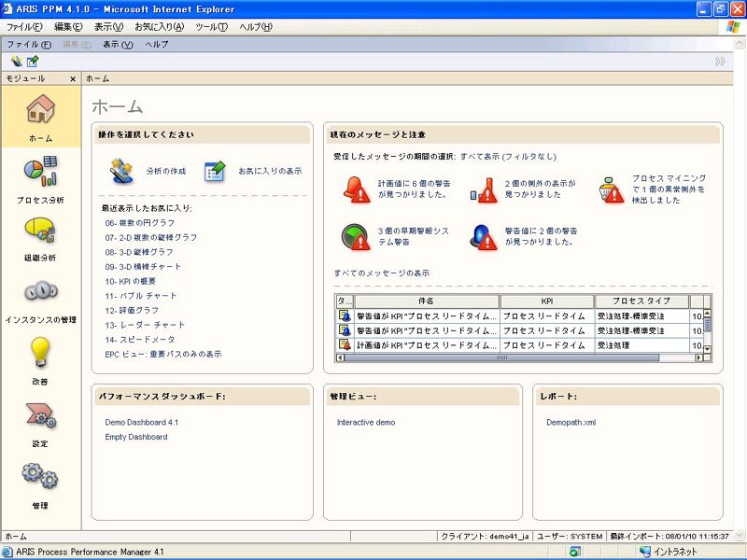Click the exception display warning icon
This screenshot has width=747, height=560.
(484, 189)
